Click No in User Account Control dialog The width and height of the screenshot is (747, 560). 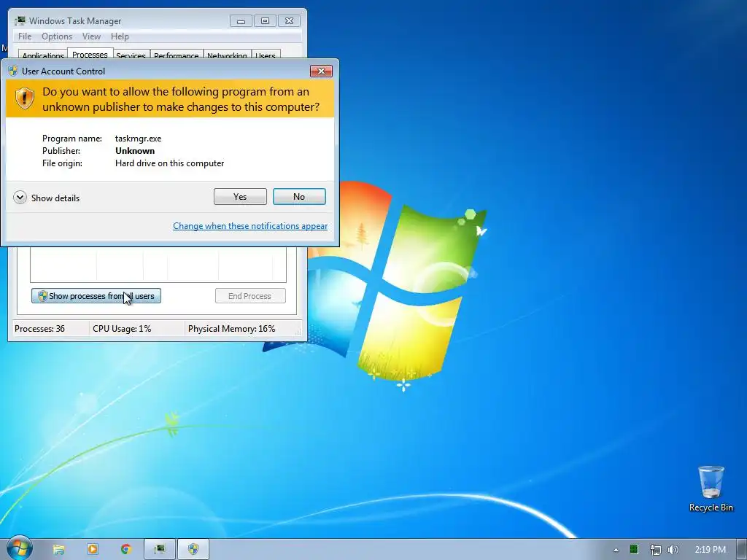point(299,197)
